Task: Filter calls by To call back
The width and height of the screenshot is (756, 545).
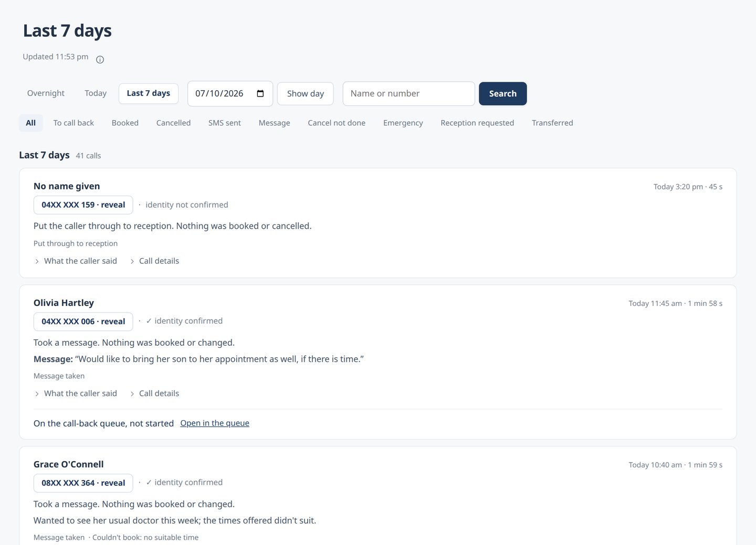Action: click(x=73, y=123)
